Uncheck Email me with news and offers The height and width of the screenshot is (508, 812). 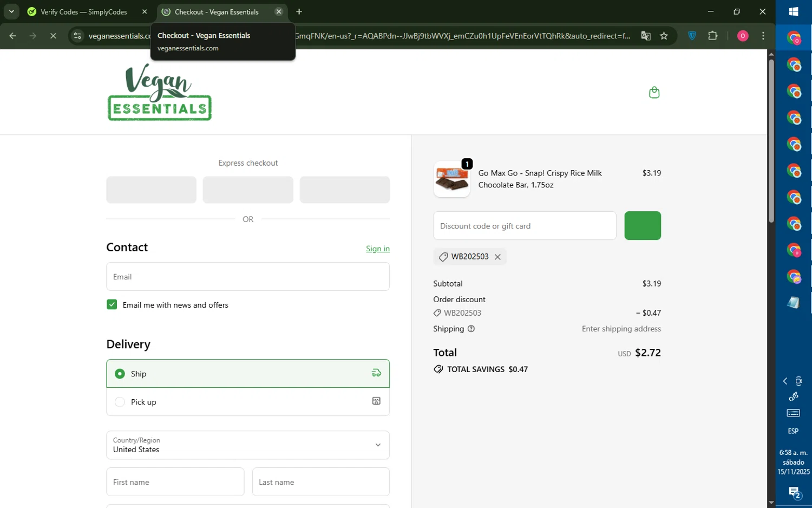[x=112, y=304]
